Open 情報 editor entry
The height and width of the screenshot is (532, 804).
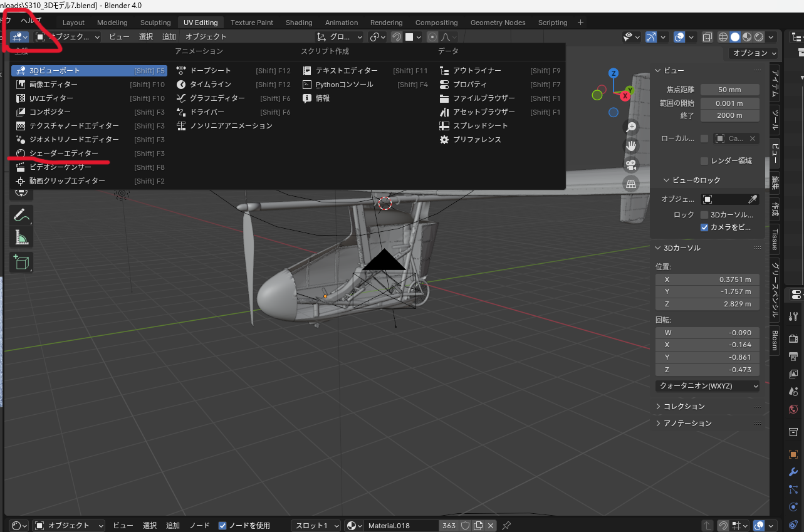click(365, 98)
